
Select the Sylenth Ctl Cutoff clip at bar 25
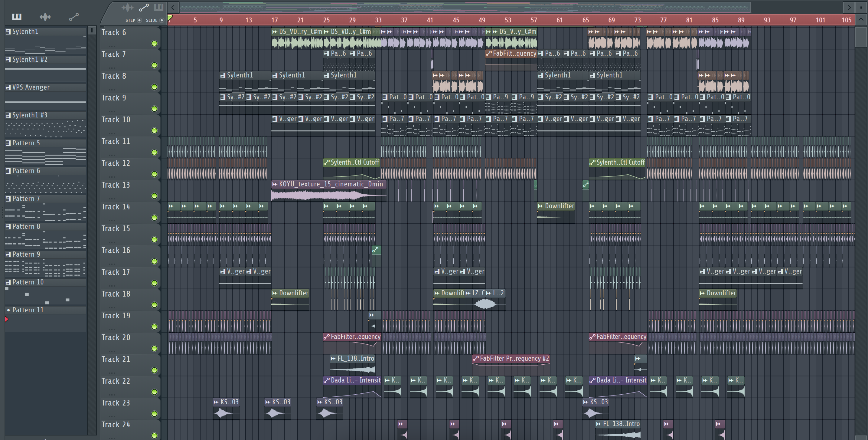pyautogui.click(x=351, y=169)
